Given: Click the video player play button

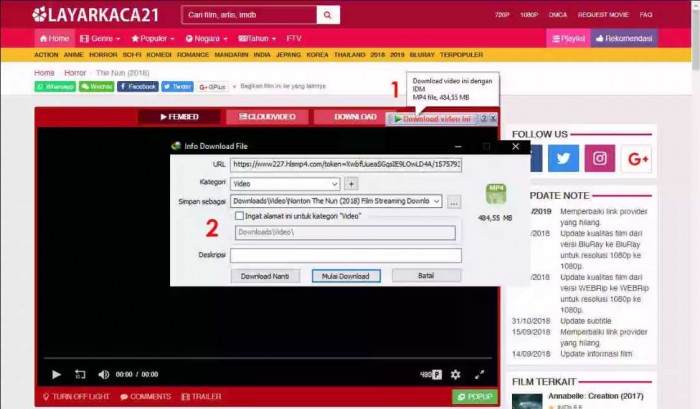Looking at the screenshot, I should tap(56, 374).
